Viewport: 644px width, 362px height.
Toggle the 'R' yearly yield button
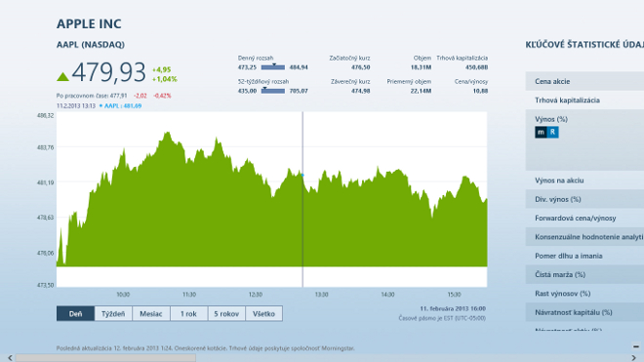point(552,132)
